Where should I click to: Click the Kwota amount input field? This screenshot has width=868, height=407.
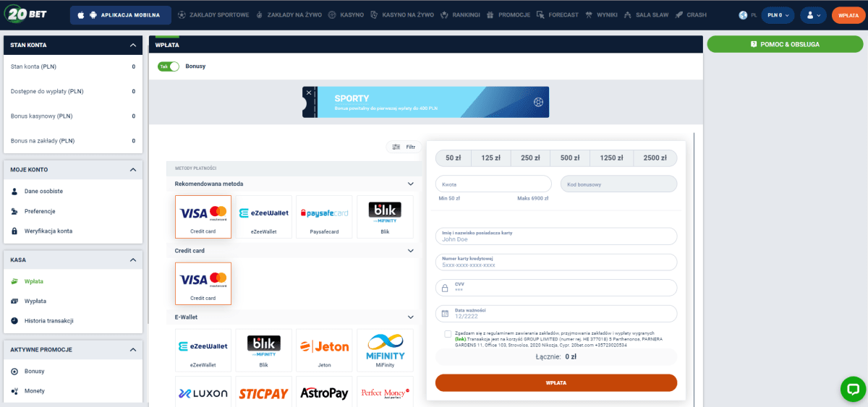[x=493, y=184]
